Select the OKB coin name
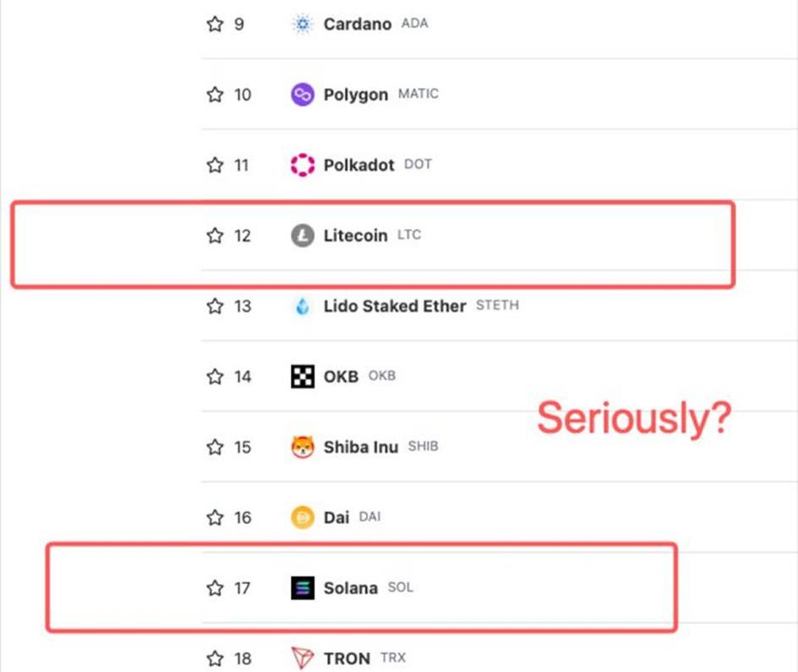798x672 pixels. pos(341,376)
